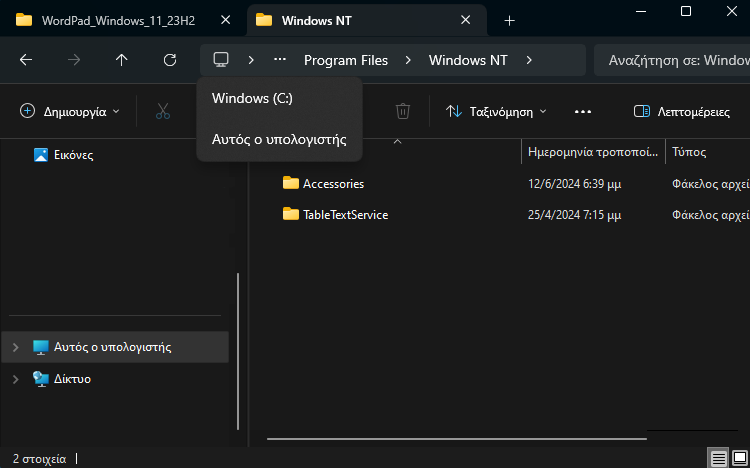Refresh the current folder view
Screen dimensions: 750x468
click(x=170, y=60)
